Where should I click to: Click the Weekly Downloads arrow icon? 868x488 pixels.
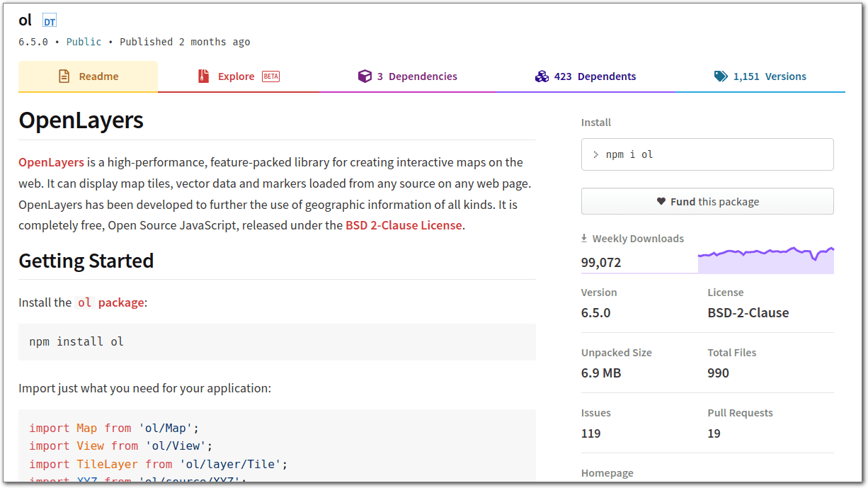click(x=584, y=239)
